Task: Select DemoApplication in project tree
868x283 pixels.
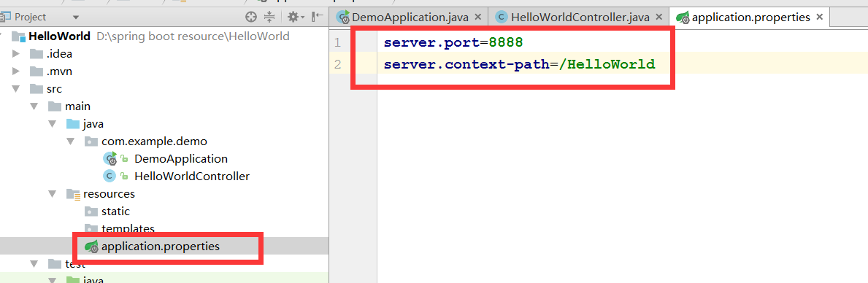Action: (x=181, y=158)
